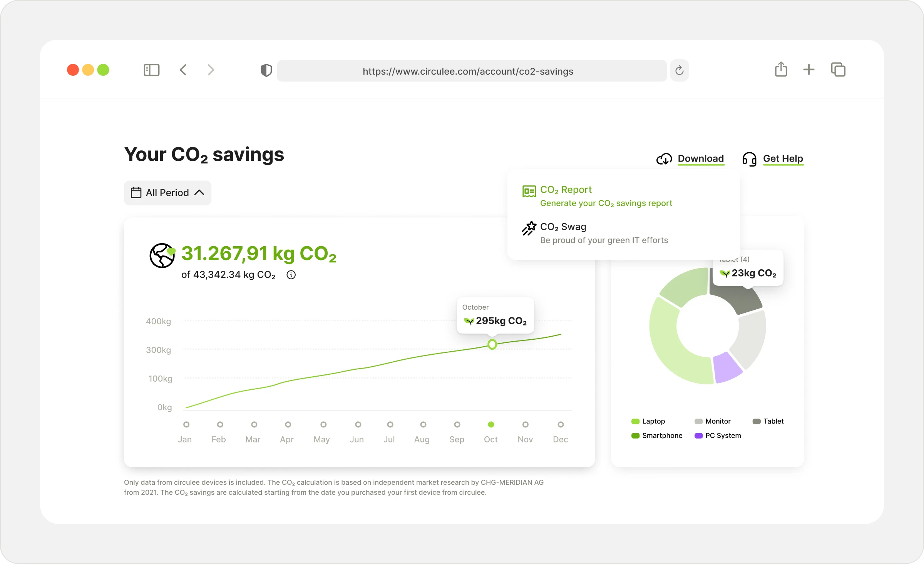
Task: Expand the All Period dropdown
Action: coord(167,193)
